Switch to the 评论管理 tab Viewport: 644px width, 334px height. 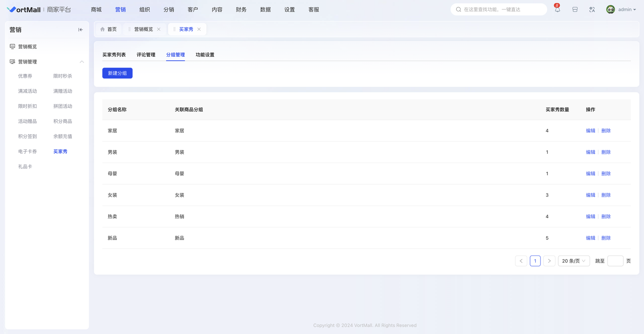pyautogui.click(x=146, y=55)
